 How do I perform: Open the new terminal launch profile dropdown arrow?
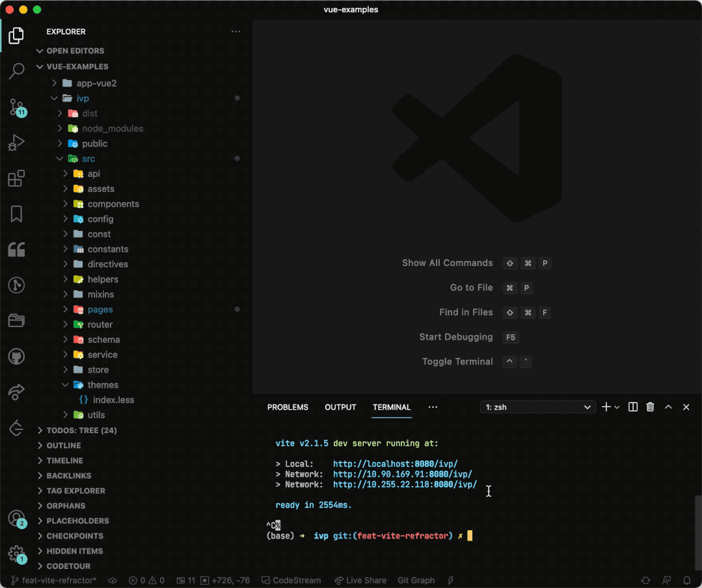click(617, 407)
